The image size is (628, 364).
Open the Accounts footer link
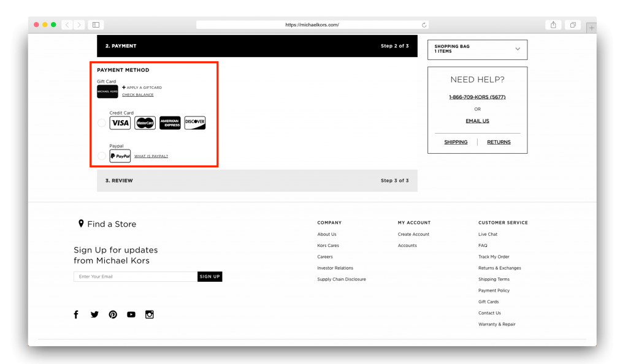[407, 246]
